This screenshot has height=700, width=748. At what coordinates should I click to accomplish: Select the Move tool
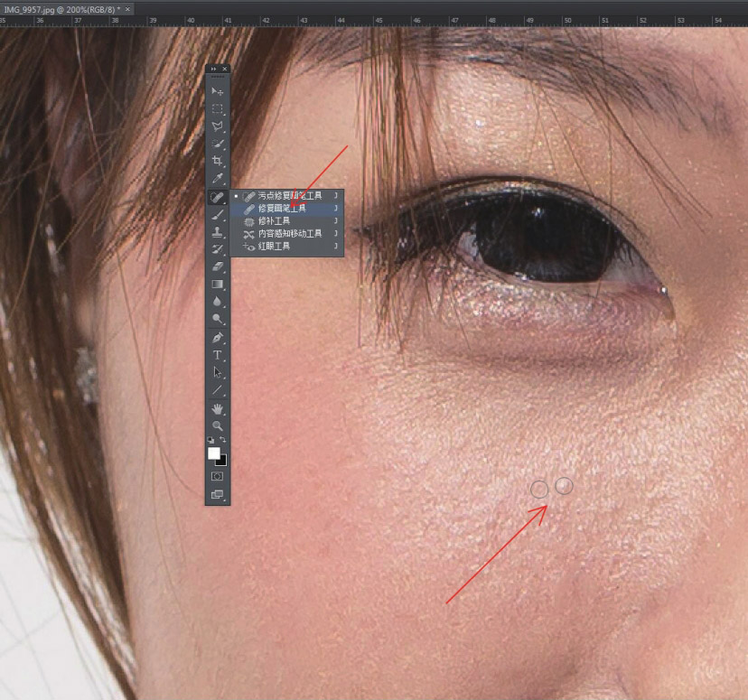218,91
